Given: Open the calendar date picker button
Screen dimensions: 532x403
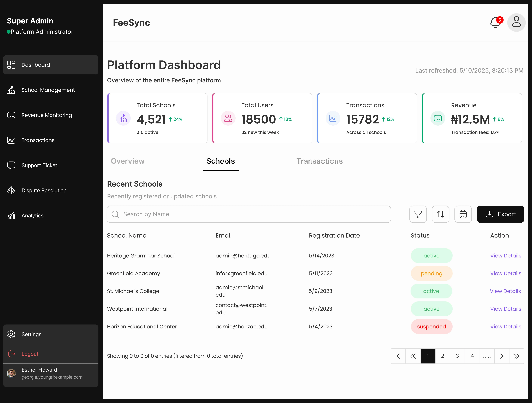Looking at the screenshot, I should pyautogui.click(x=463, y=214).
